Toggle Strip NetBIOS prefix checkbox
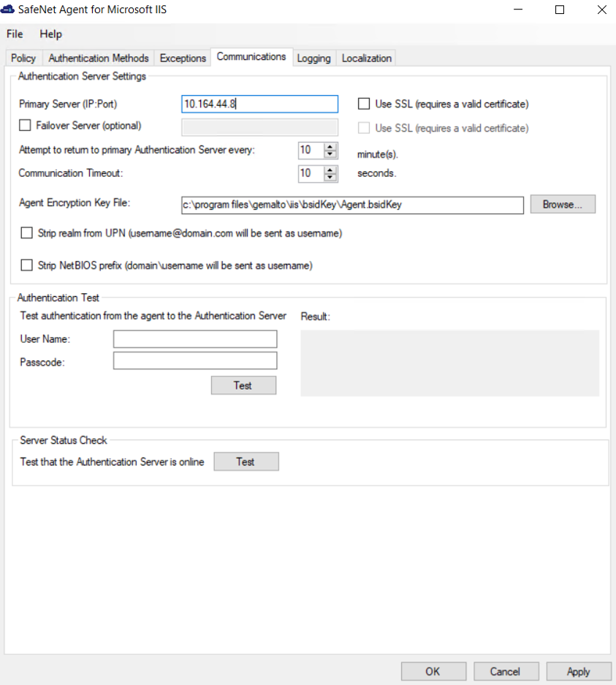The height and width of the screenshot is (685, 616). 27,265
